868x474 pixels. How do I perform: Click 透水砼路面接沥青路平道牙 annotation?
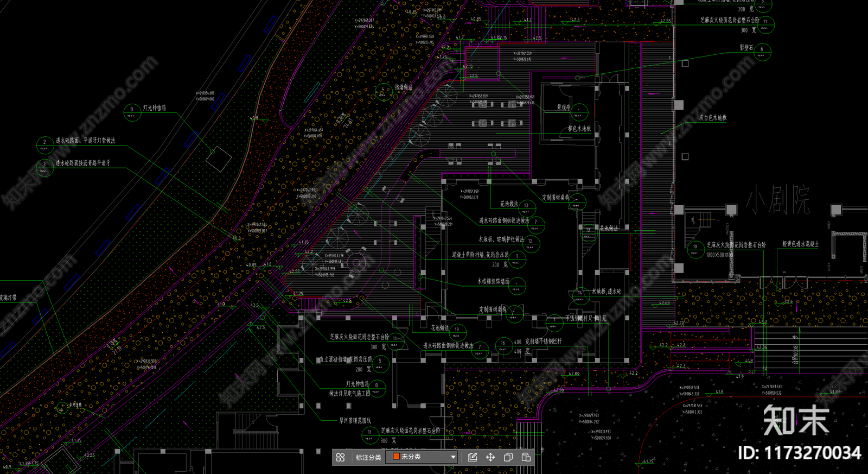(x=82, y=163)
